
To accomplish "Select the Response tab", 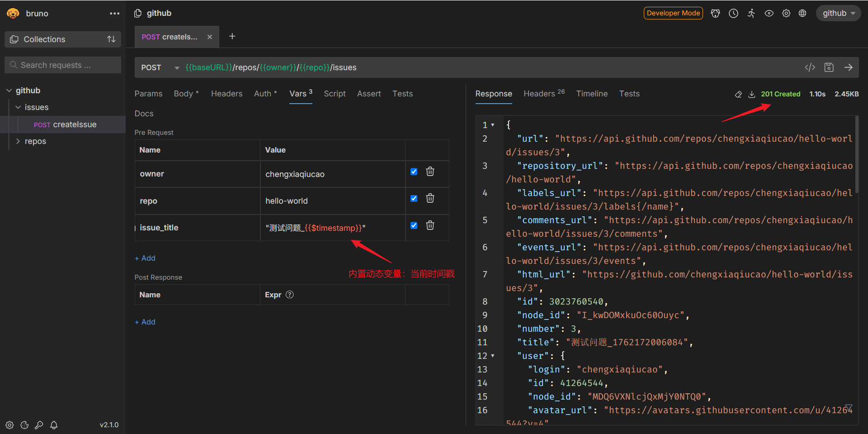I will [494, 94].
